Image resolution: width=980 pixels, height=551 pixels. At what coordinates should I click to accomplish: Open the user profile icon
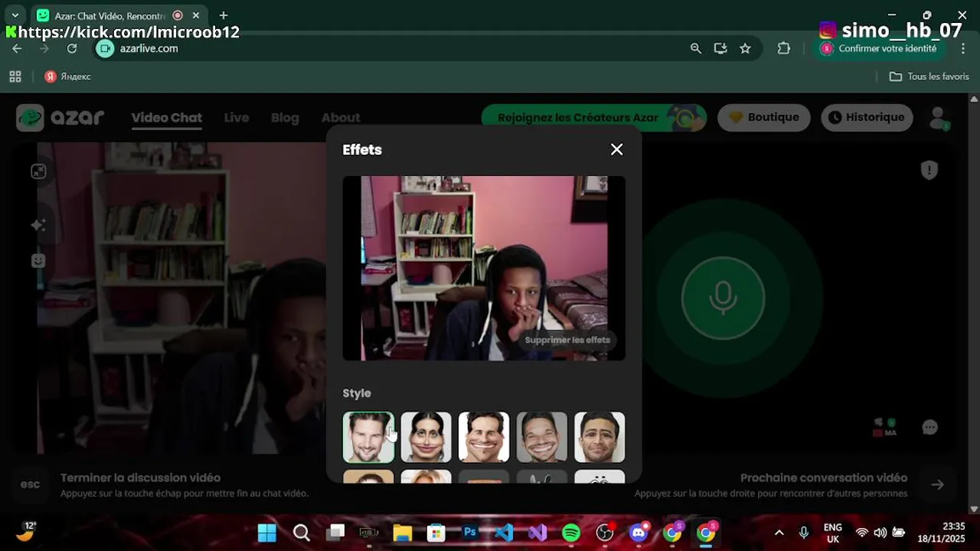[938, 118]
